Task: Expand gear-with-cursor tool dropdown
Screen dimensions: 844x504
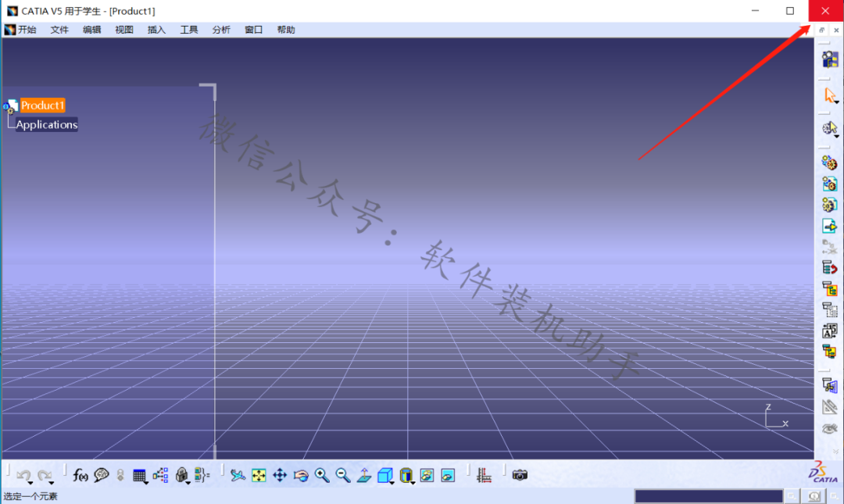Action: [x=837, y=136]
